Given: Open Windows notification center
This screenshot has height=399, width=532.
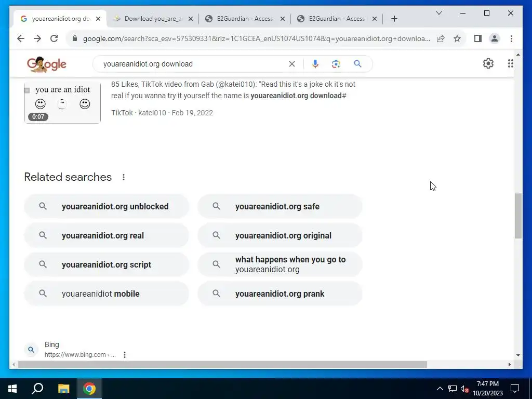Looking at the screenshot, I should (x=515, y=389).
